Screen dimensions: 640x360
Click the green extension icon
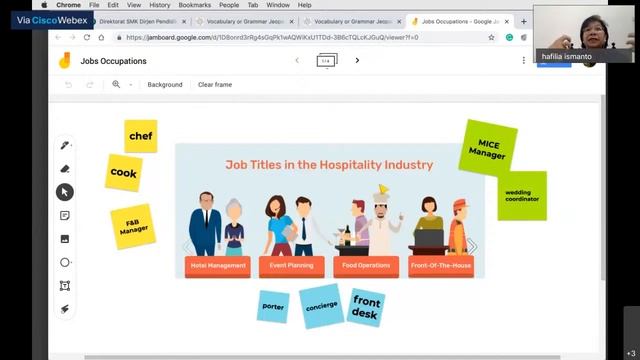pyautogui.click(x=509, y=38)
